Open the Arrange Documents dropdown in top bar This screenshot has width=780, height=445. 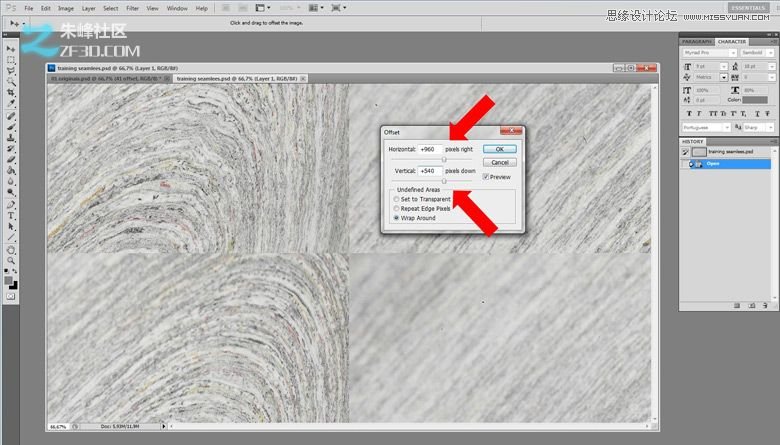tap(315, 8)
